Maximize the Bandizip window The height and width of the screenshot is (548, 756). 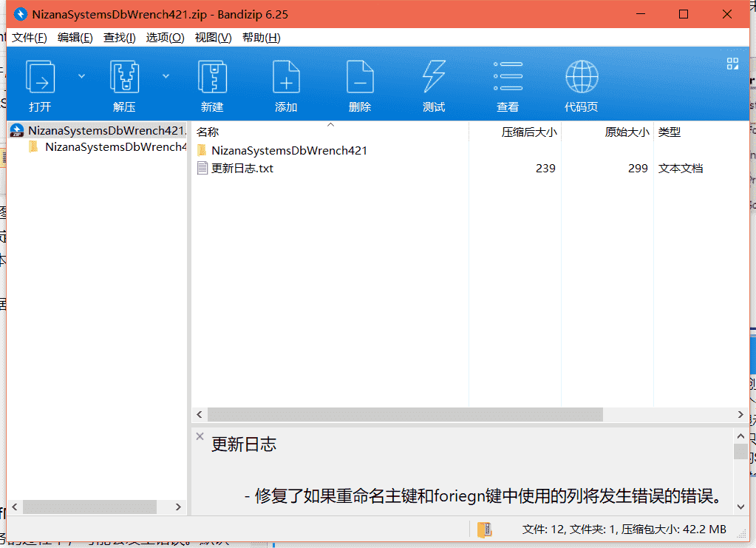pyautogui.click(x=683, y=15)
